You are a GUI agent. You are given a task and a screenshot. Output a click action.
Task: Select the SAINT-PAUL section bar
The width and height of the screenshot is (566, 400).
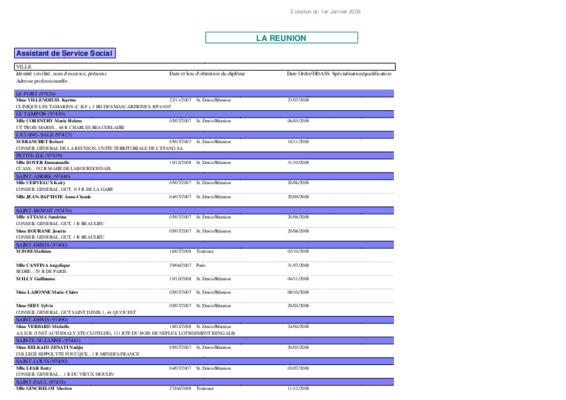tap(204, 382)
